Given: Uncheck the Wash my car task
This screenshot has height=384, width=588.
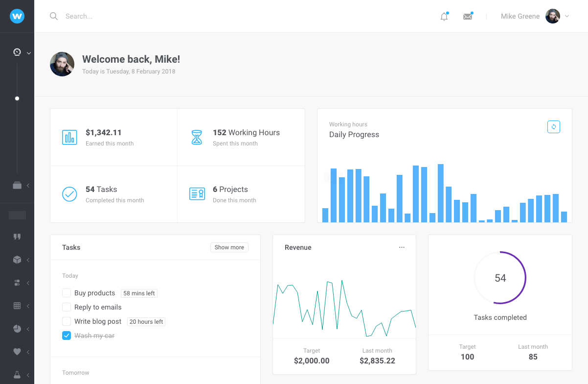Looking at the screenshot, I should [x=67, y=336].
